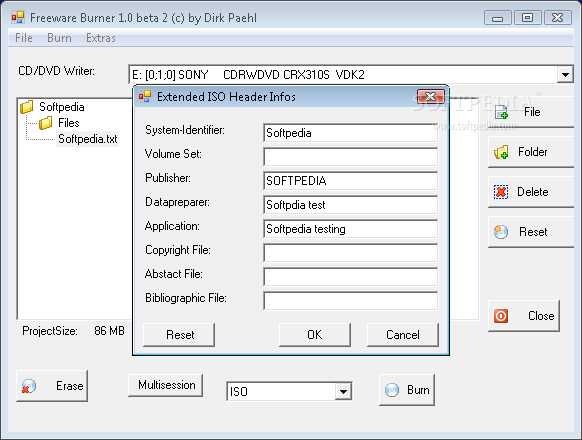This screenshot has width=582, height=440.
Task: Open the Extras menu
Action: 101,38
